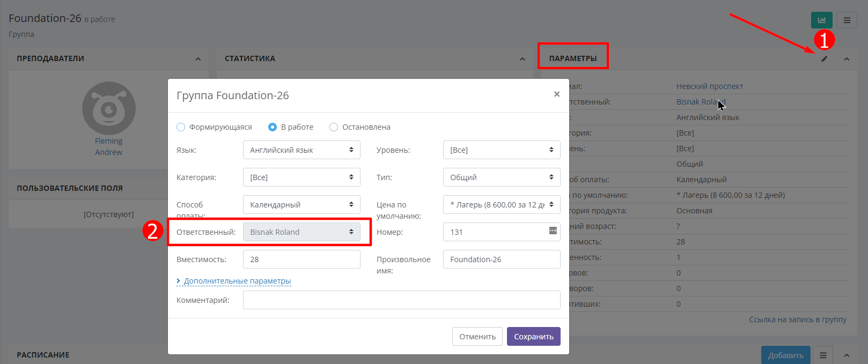Image resolution: width=868 pixels, height=364 pixels.
Task: Click the Календарный value in Параметры
Action: [702, 180]
